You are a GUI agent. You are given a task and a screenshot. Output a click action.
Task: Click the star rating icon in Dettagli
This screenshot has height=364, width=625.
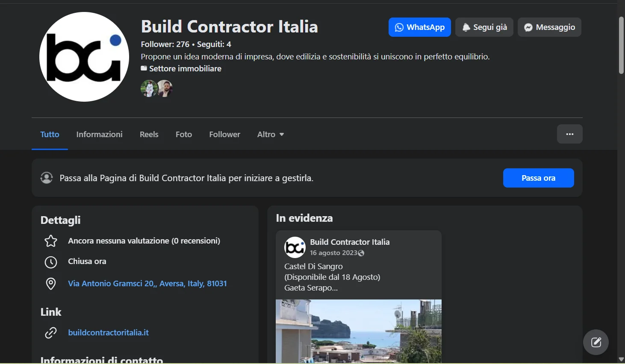pyautogui.click(x=51, y=241)
